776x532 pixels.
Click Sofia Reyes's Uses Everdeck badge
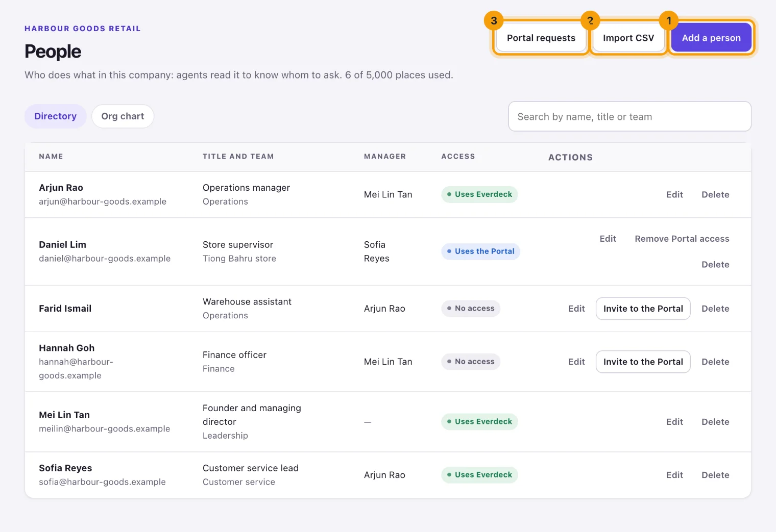(479, 475)
